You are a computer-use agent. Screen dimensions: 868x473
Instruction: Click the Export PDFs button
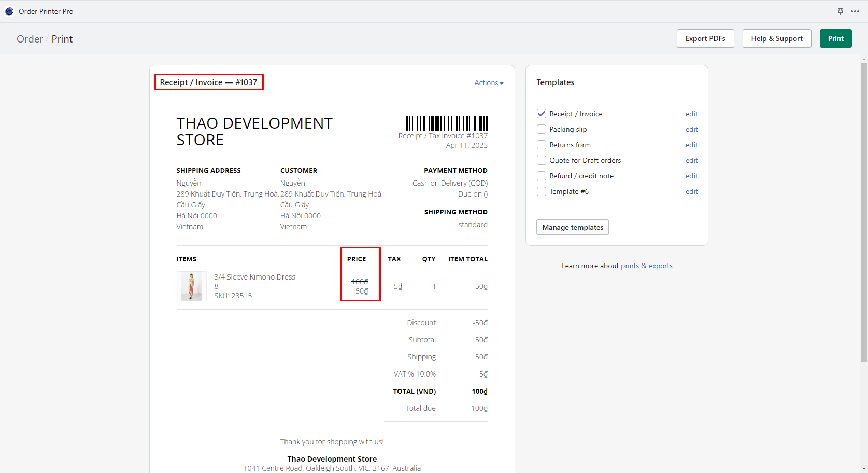coord(705,38)
